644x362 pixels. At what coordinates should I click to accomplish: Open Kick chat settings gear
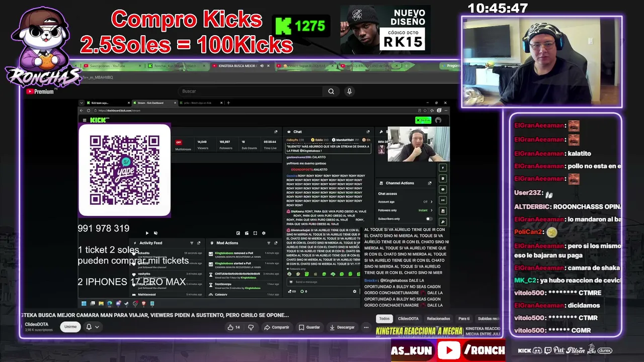coord(355,292)
